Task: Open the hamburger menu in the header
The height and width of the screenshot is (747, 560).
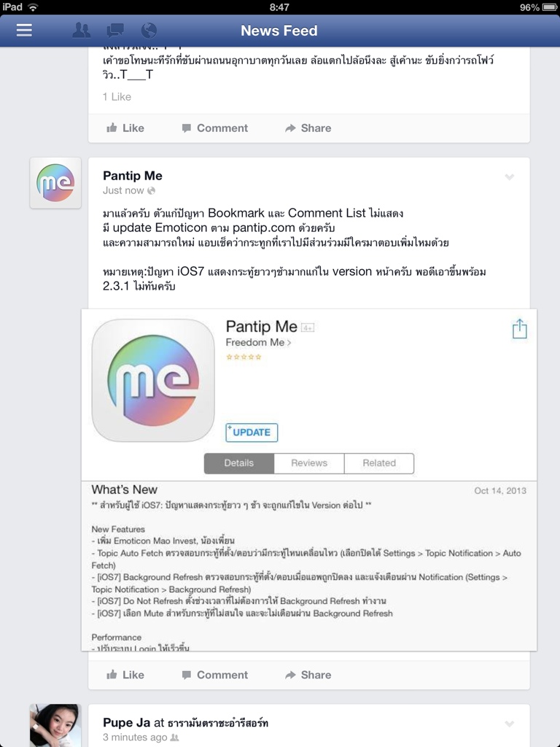Action: [24, 31]
